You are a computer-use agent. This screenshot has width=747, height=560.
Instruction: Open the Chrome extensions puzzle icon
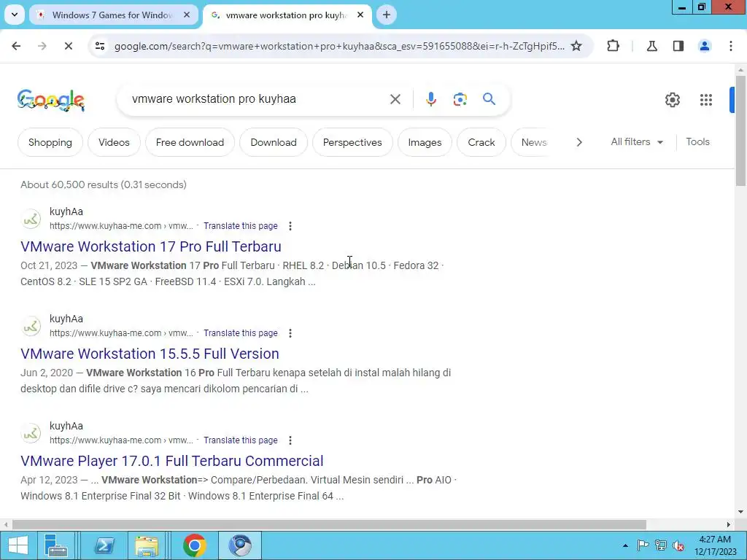coord(613,46)
